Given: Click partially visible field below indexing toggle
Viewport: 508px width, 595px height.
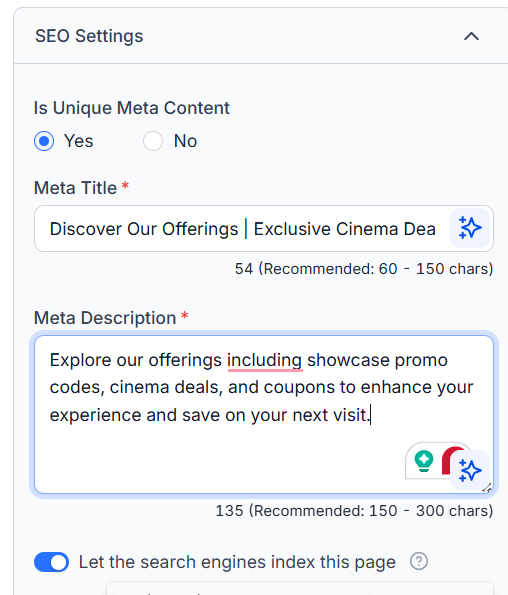Looking at the screenshot, I should click(300, 588).
